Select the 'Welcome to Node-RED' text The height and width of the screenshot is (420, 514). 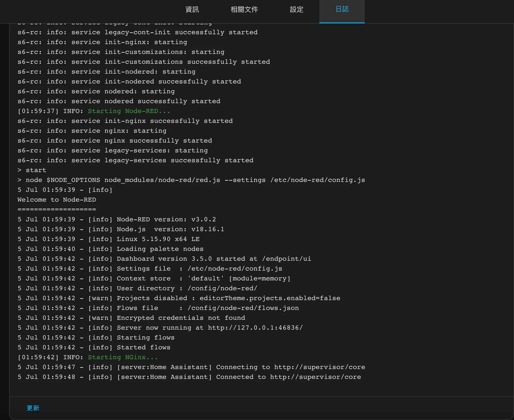[x=57, y=200]
